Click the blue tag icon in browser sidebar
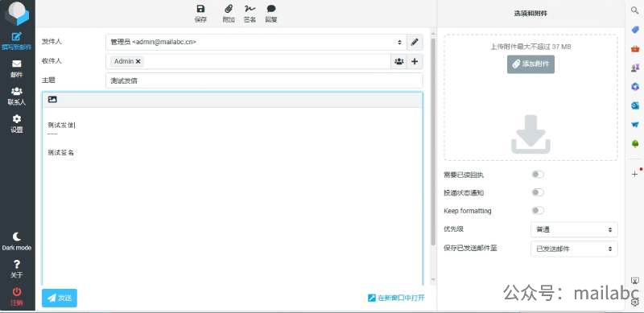This screenshot has height=313, width=644. pyautogui.click(x=635, y=30)
